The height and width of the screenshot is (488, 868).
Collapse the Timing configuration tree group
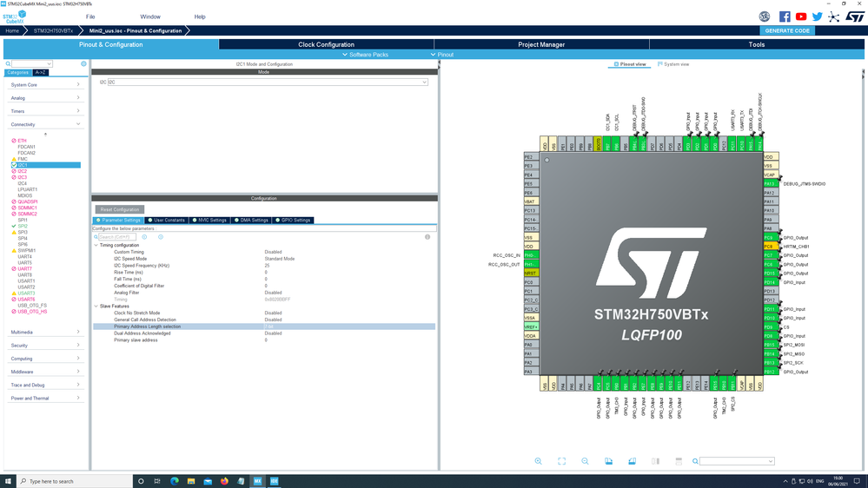tap(96, 245)
